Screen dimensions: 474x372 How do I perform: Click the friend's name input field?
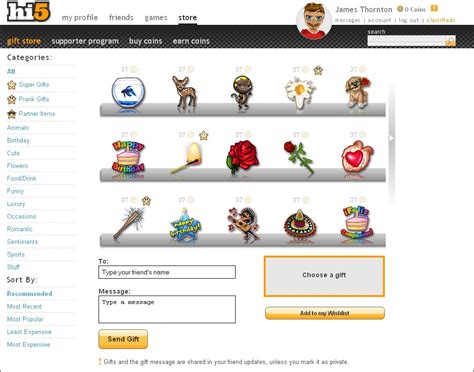coord(167,272)
